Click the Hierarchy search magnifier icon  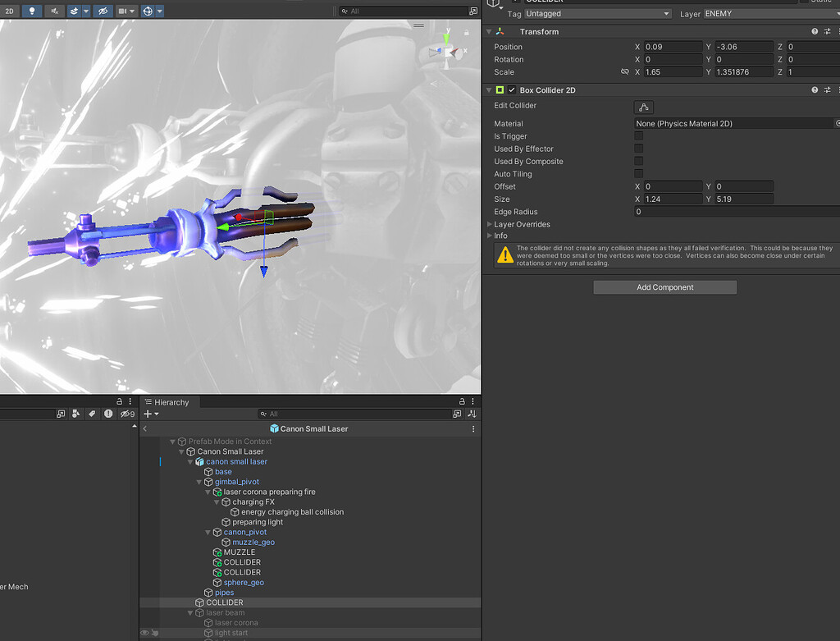pyautogui.click(x=265, y=414)
